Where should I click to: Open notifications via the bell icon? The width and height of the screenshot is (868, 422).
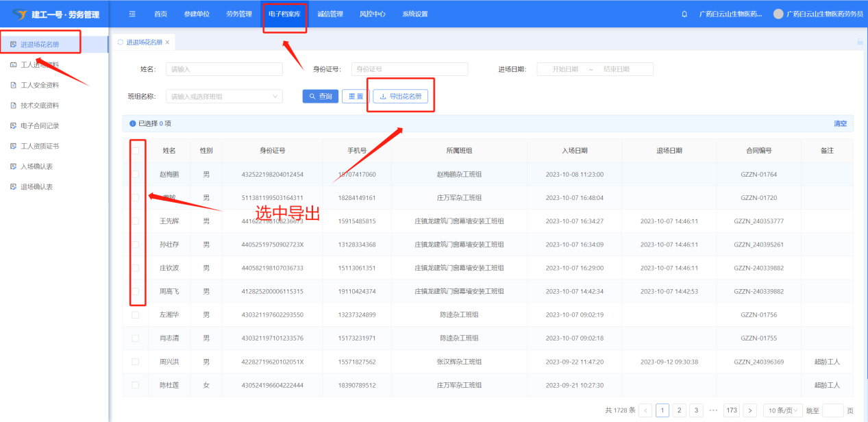tap(684, 14)
